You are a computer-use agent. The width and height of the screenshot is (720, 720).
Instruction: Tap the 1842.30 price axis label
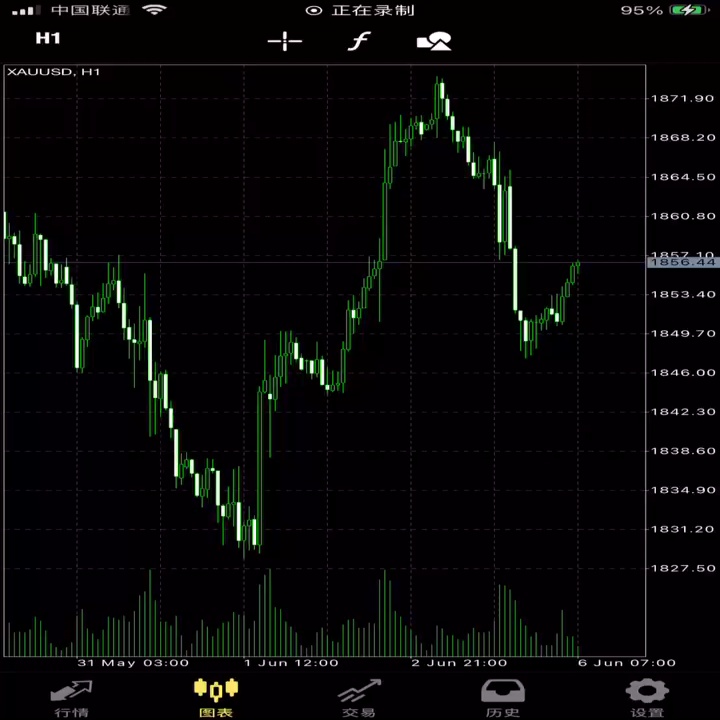tap(683, 411)
